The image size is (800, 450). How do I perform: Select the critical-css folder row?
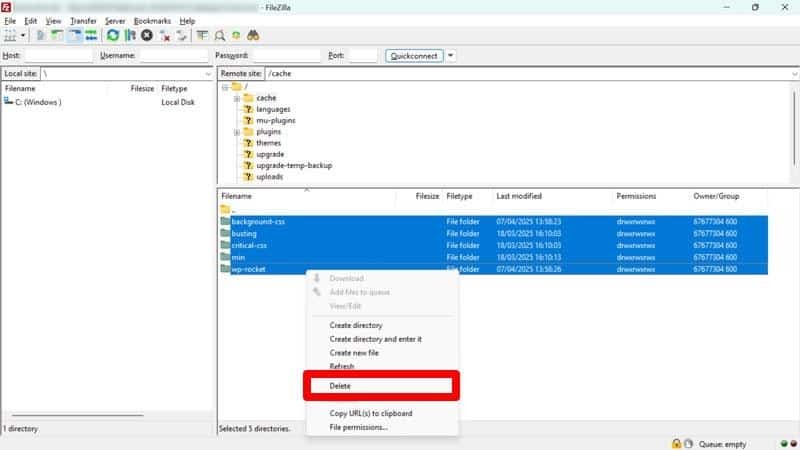pyautogui.click(x=493, y=245)
